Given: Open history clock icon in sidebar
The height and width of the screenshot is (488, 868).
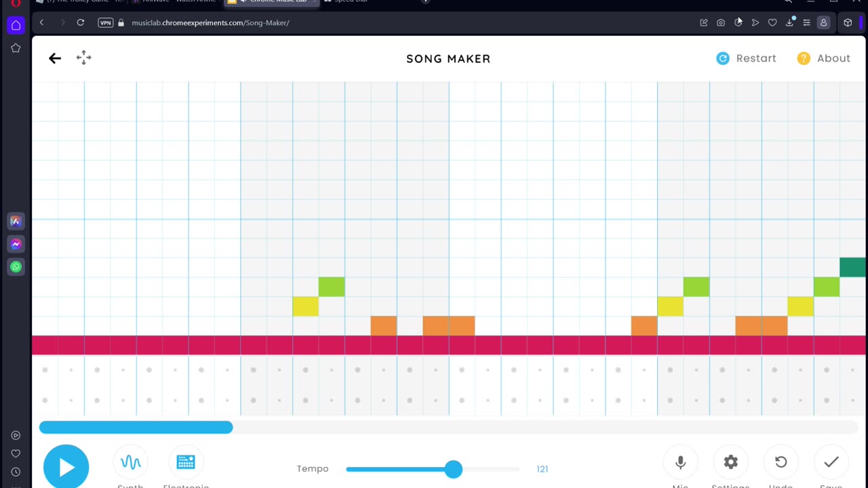Looking at the screenshot, I should tap(16, 472).
